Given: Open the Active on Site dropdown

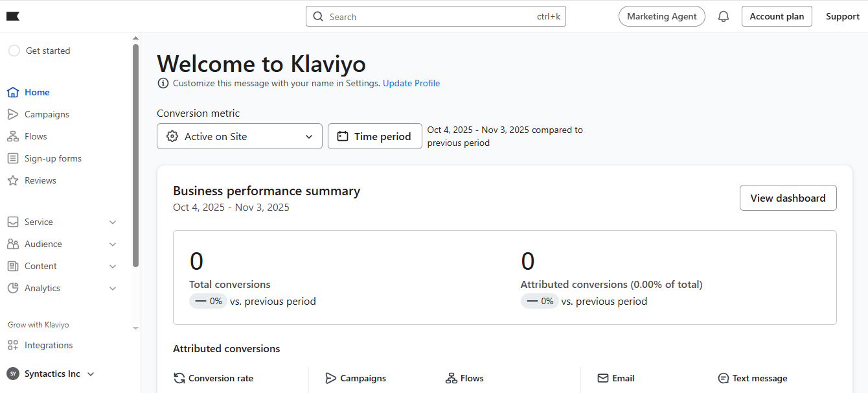Looking at the screenshot, I should [240, 136].
